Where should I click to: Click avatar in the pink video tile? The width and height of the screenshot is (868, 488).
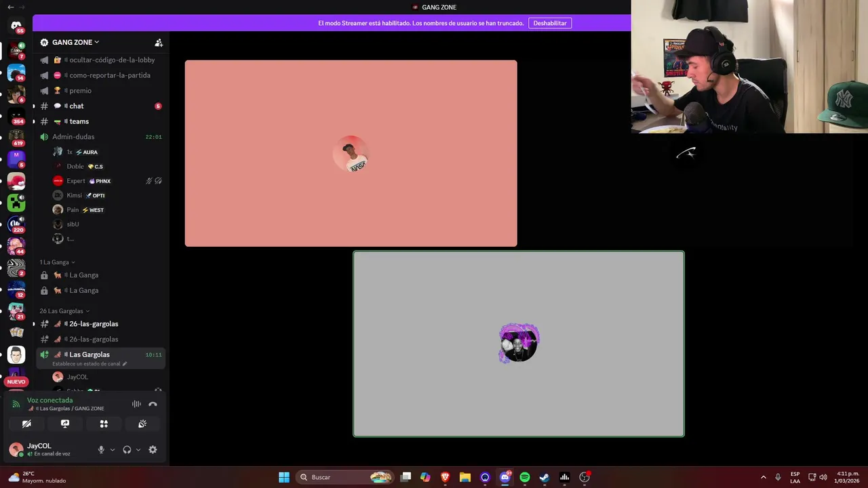click(x=351, y=154)
